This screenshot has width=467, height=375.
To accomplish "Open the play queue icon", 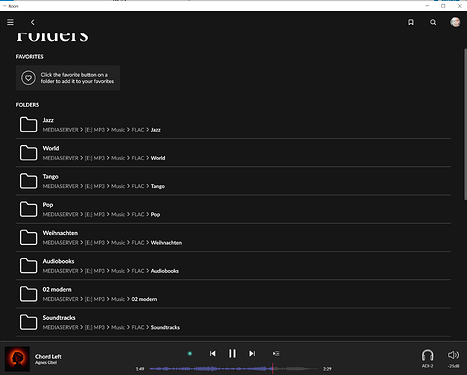I will tap(276, 353).
